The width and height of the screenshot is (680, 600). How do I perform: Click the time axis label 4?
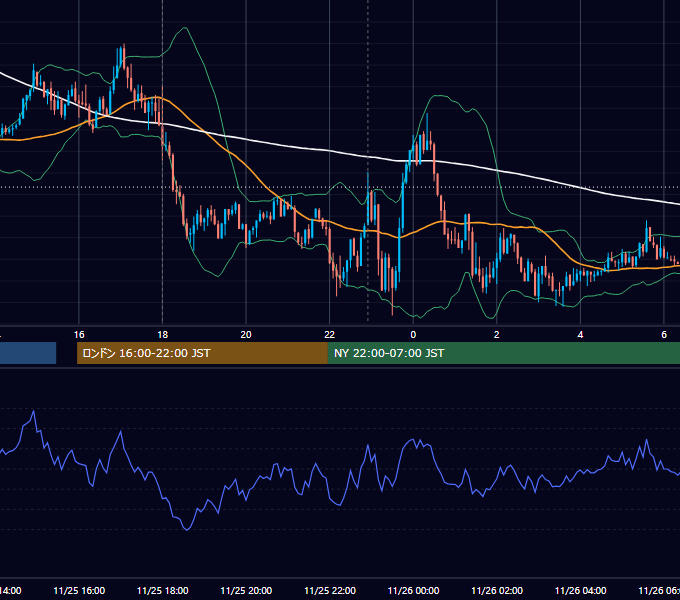(580, 335)
